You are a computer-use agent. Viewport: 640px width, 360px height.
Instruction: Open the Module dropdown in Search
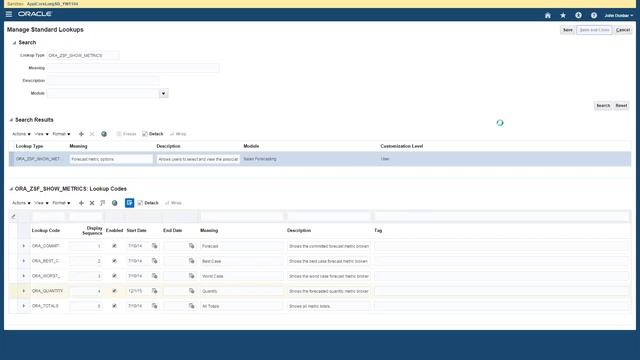(x=163, y=93)
